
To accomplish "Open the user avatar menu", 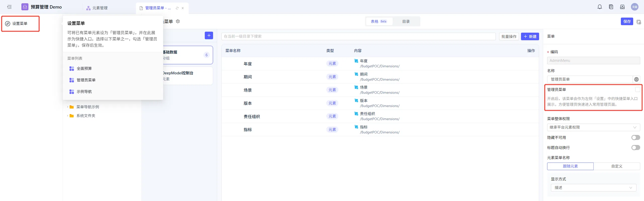I will (635, 7).
